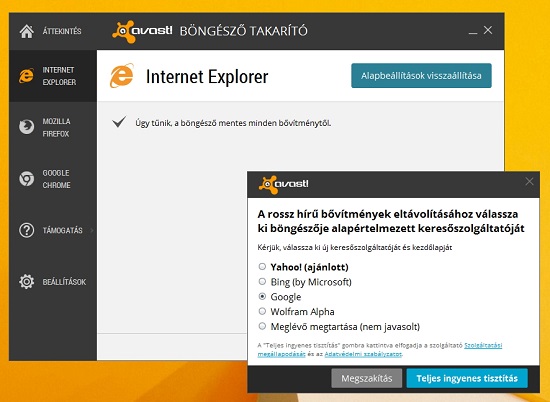Minimize the Böngésző Takarító window
550x402 pixels.
pos(473,32)
